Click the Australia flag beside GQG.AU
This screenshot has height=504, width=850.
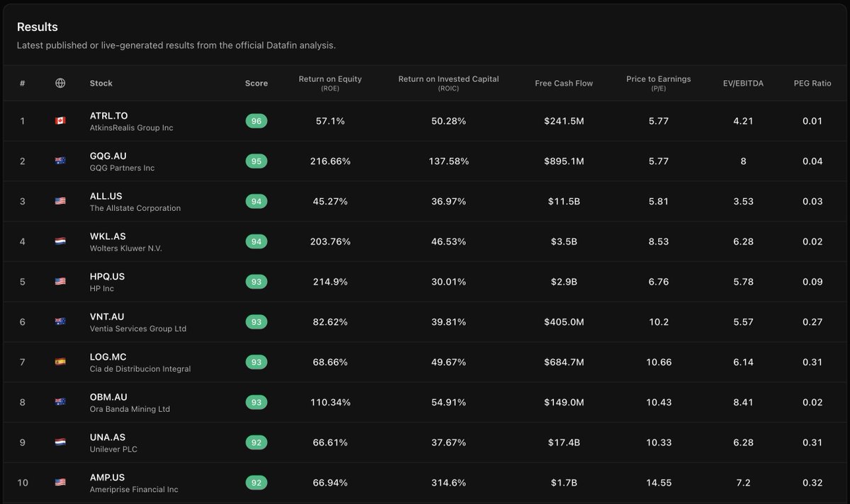pyautogui.click(x=60, y=161)
